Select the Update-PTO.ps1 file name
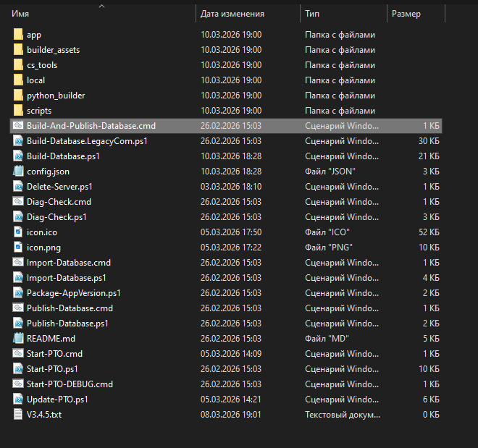 click(57, 400)
